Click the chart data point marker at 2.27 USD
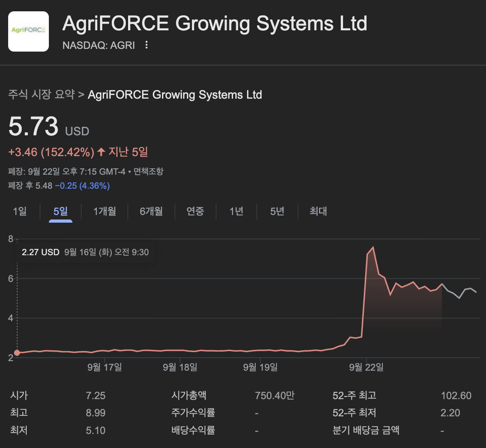 [x=17, y=353]
